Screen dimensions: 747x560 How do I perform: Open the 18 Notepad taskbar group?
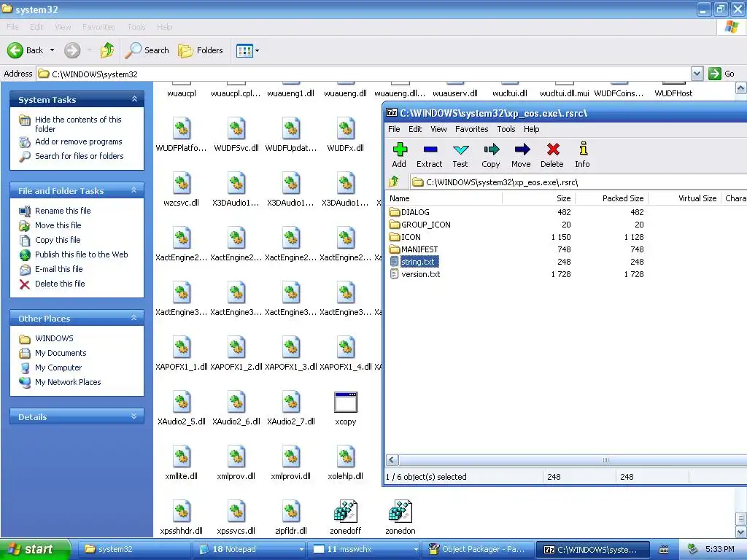coord(251,549)
